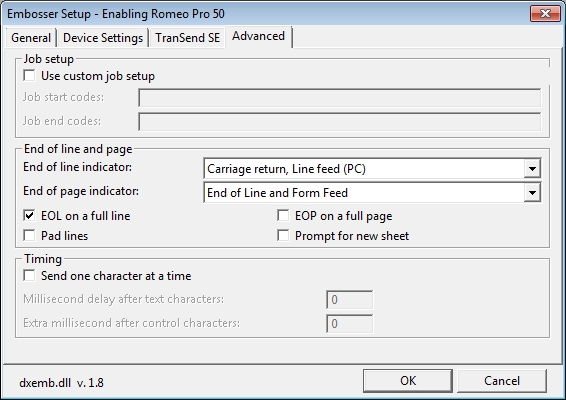566x400 pixels.
Task: Switch to the General tab
Action: [31, 38]
